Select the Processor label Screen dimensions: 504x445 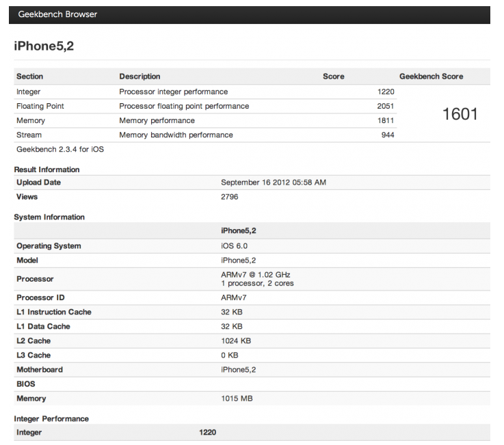pyautogui.click(x=35, y=279)
